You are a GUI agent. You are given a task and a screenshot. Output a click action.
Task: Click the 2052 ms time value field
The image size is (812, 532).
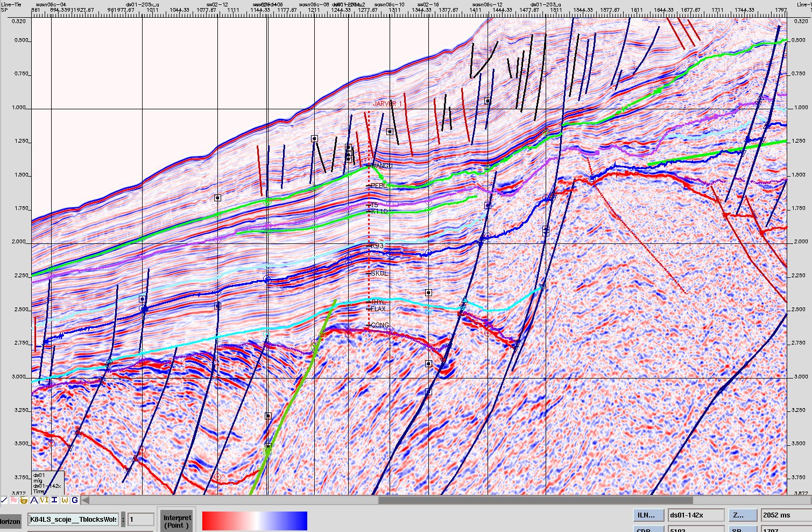click(x=786, y=515)
